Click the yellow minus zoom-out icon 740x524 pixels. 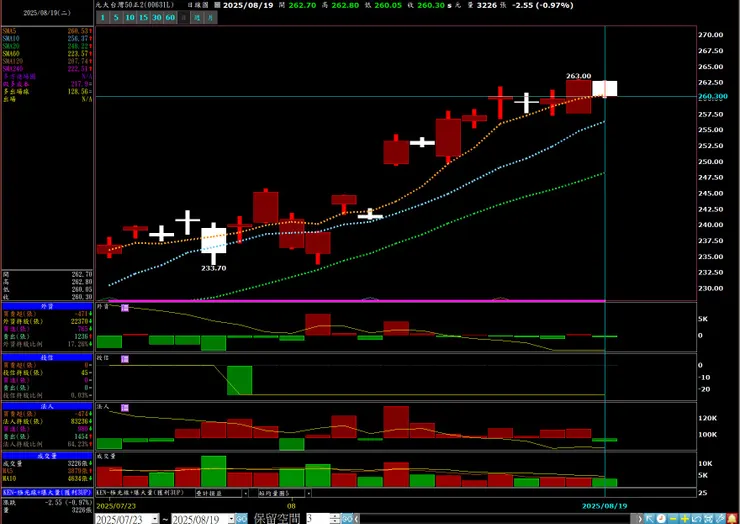click(673, 519)
